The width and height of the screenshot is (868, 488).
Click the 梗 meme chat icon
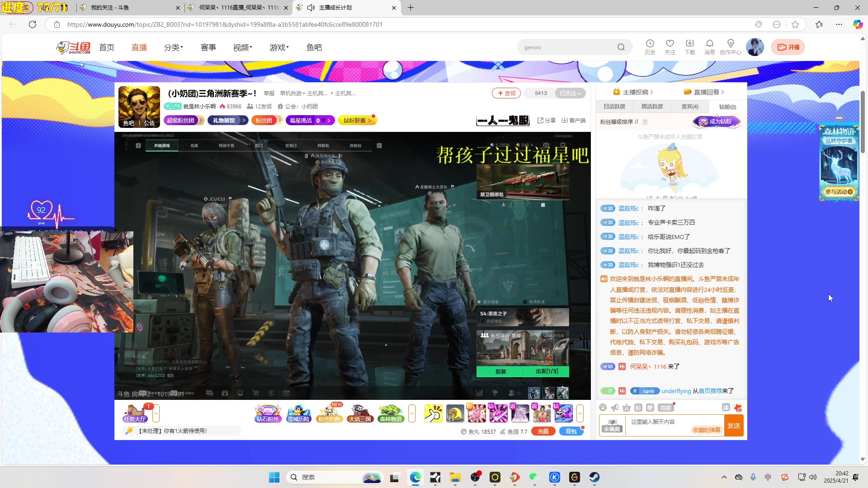650,408
